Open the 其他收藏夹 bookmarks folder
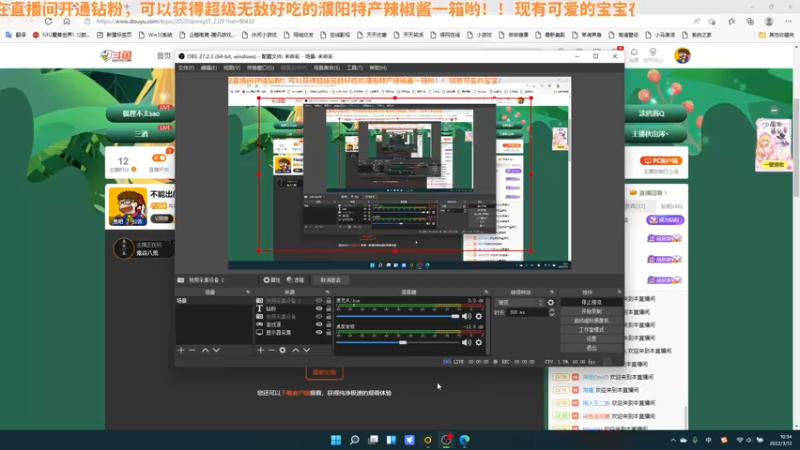 pos(776,35)
